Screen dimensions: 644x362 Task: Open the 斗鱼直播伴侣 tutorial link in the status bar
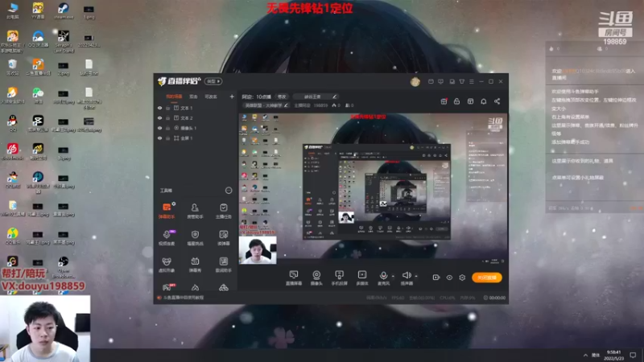pyautogui.click(x=184, y=298)
